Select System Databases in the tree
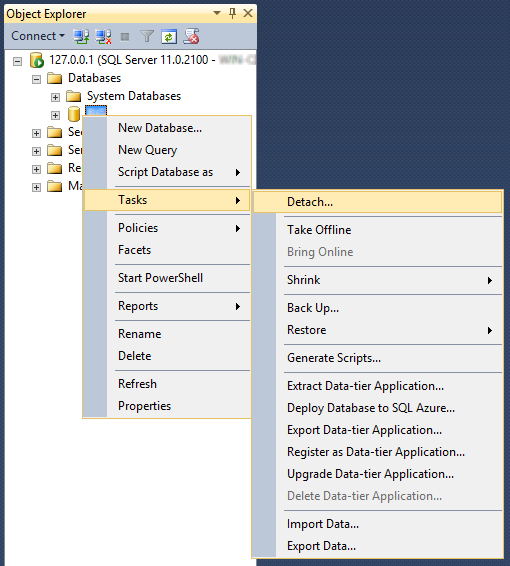The height and width of the screenshot is (566, 510). (x=134, y=96)
